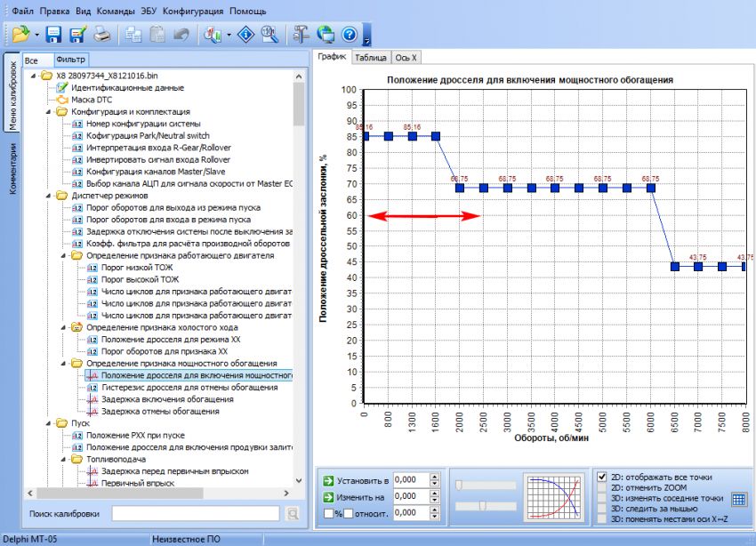Select Идентификационные данные in the tree

coord(128,88)
